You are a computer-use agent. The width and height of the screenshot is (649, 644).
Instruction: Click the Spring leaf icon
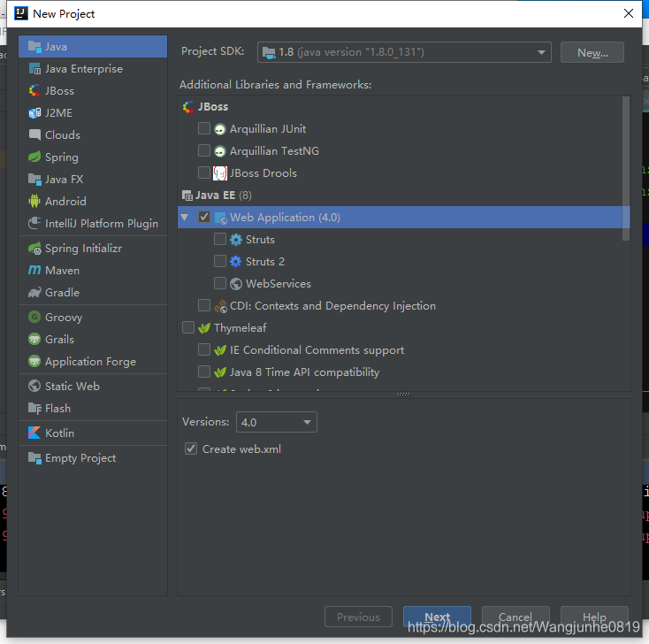(34, 157)
